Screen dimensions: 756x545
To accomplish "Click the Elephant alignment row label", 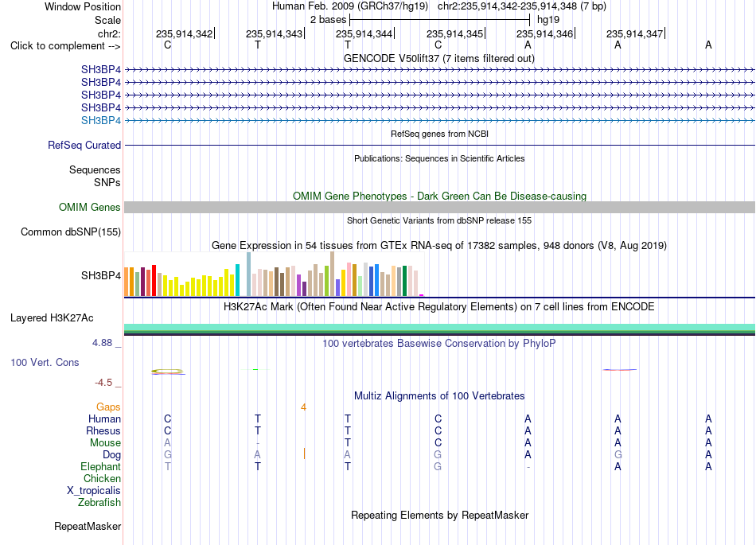I will pos(101,467).
